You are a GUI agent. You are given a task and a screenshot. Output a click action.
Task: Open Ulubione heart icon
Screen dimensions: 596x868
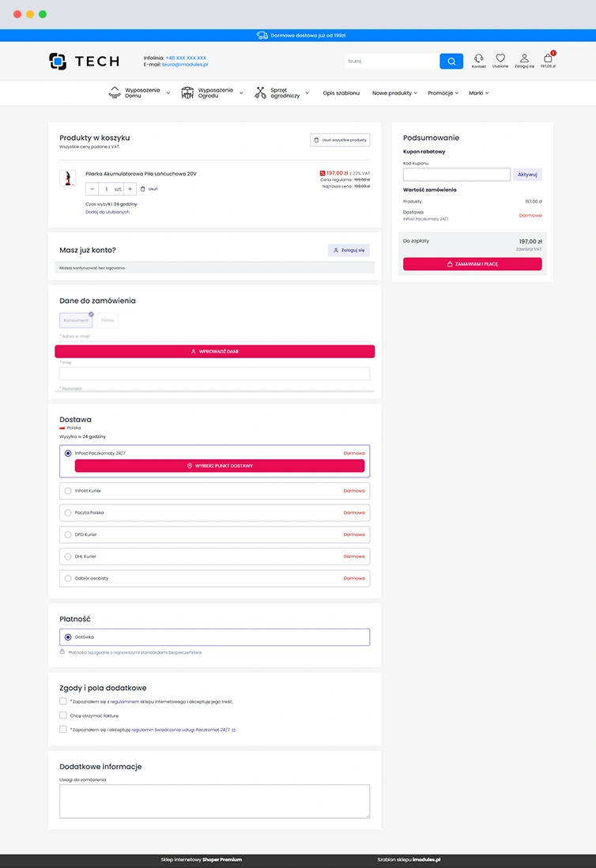click(500, 58)
